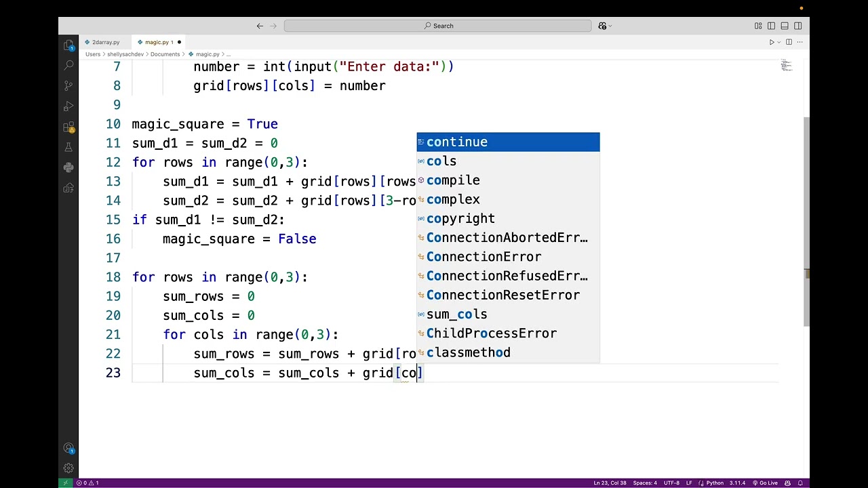The height and width of the screenshot is (488, 868).
Task: Open the Python environments view
Action: (x=68, y=167)
